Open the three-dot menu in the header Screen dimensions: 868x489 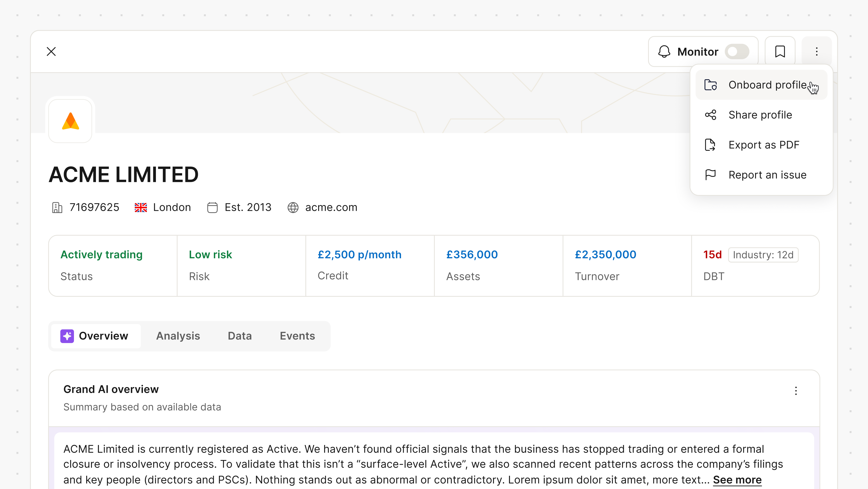pos(817,51)
